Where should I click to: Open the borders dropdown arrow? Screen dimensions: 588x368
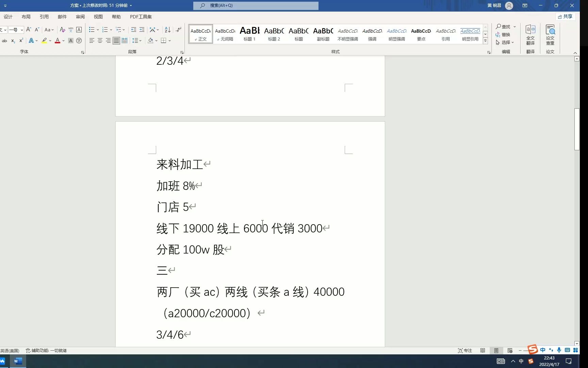[x=169, y=41]
